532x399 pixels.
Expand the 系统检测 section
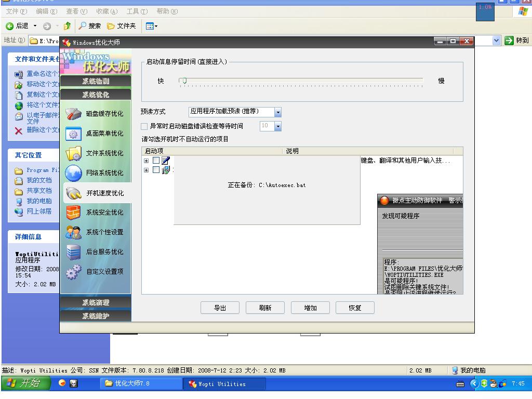[96, 81]
